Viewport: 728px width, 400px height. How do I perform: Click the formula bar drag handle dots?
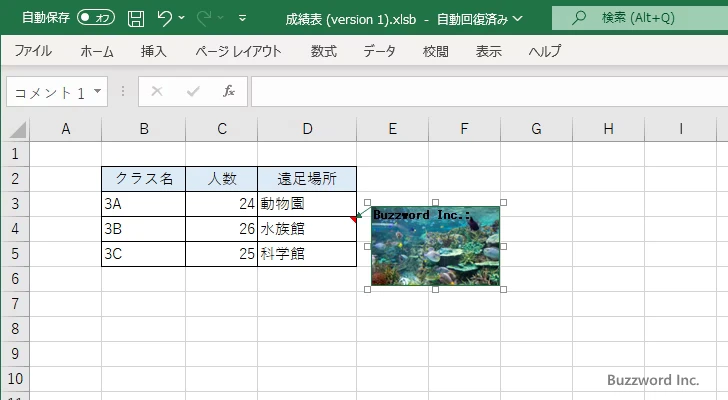coord(123,91)
